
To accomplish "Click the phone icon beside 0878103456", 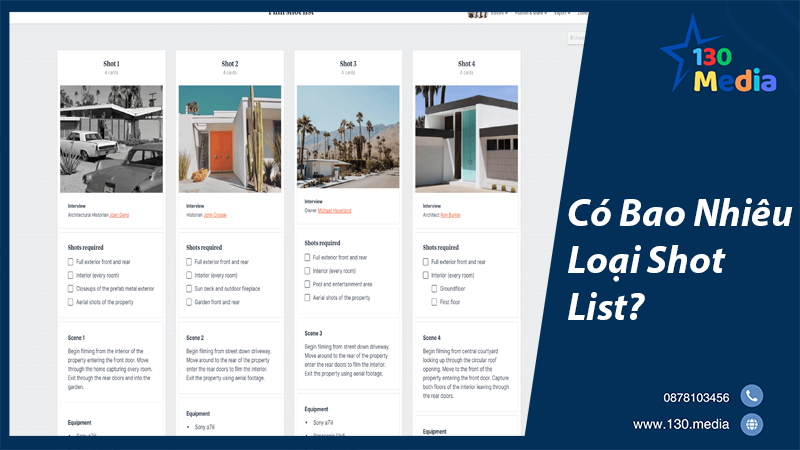I will pyautogui.click(x=751, y=396).
